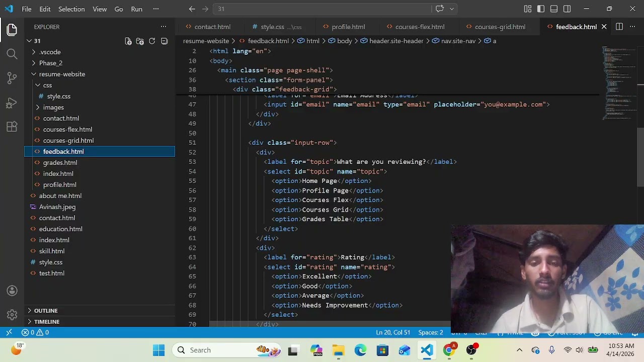Split the editor to the right

click(619, 27)
